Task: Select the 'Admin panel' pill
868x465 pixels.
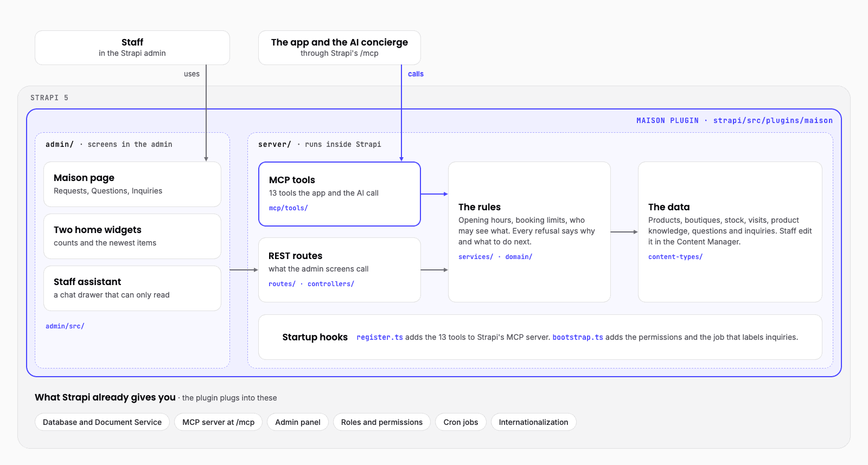Action: point(298,422)
